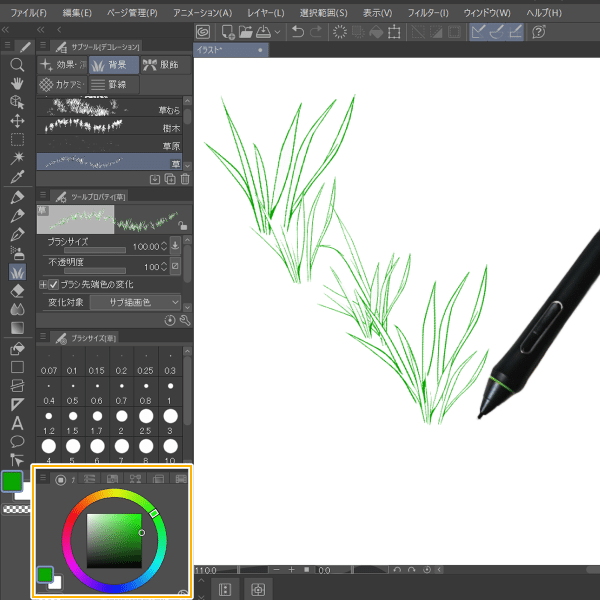Select 背景 sub tool group
Viewport: 600px width, 600px height.
[114, 65]
